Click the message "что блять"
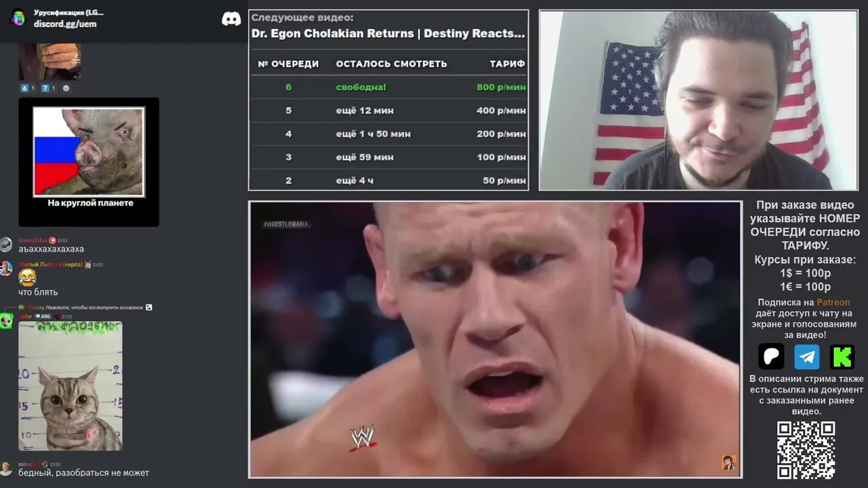 38,292
